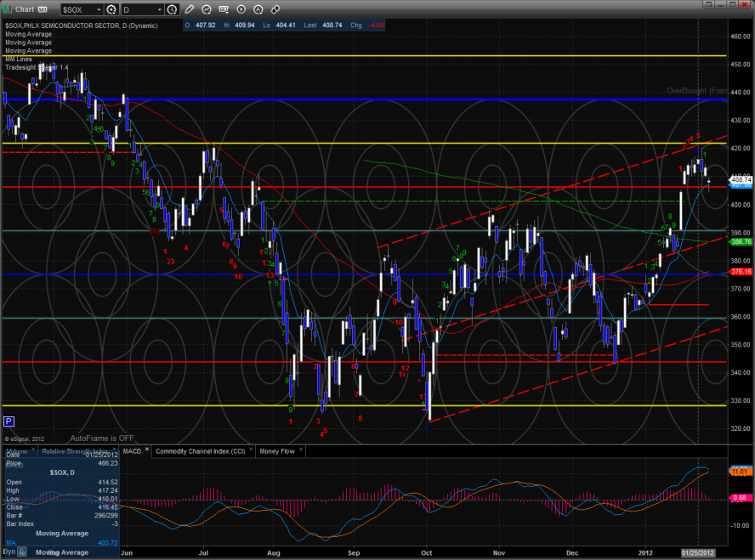
Task: Click the alerts circled-A icon
Action: (258, 9)
